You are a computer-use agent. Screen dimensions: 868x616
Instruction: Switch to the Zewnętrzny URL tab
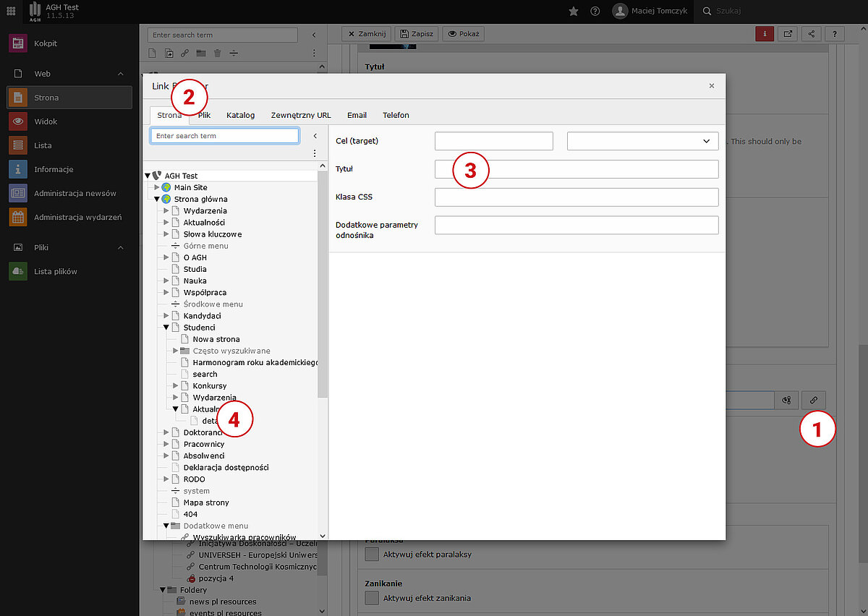click(300, 115)
